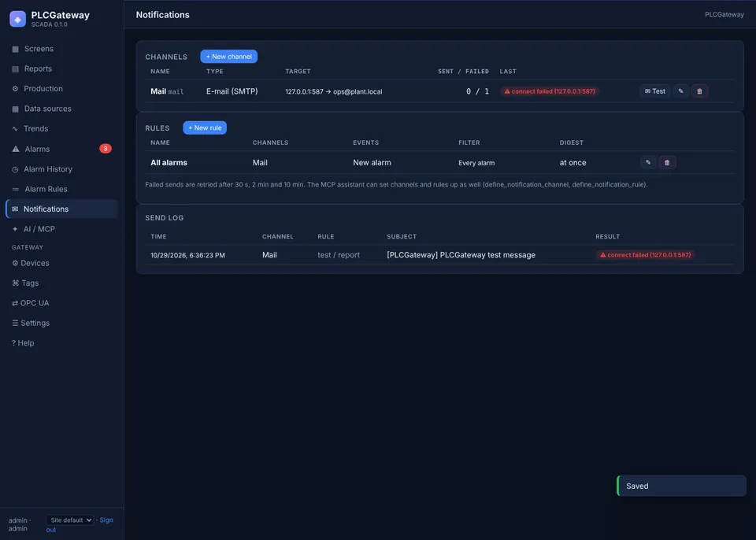Open the Screens page from sidebar

61,49
